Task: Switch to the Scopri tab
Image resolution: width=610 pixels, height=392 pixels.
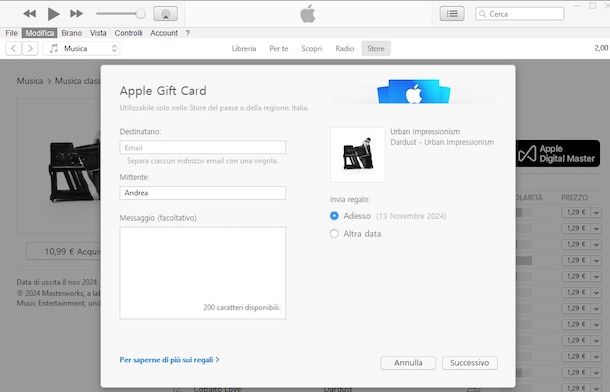Action: click(x=312, y=49)
